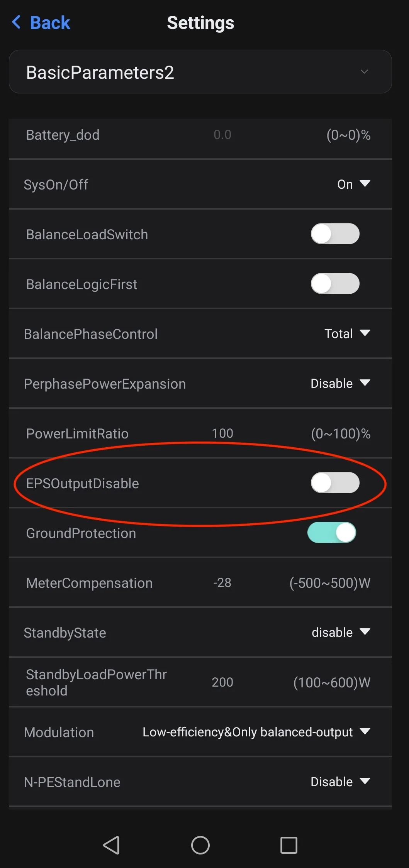
Task: Open Modulation Low-efficiency dropdown
Action: (x=256, y=732)
